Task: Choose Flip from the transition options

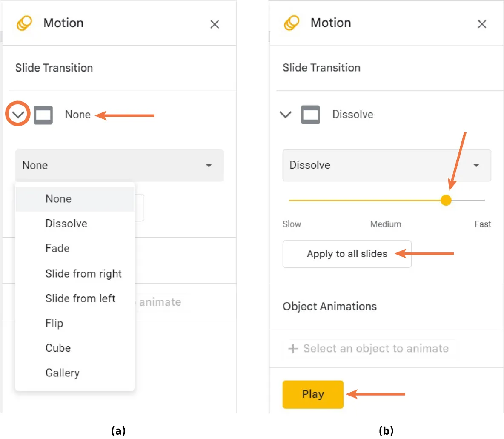Action: click(x=54, y=323)
